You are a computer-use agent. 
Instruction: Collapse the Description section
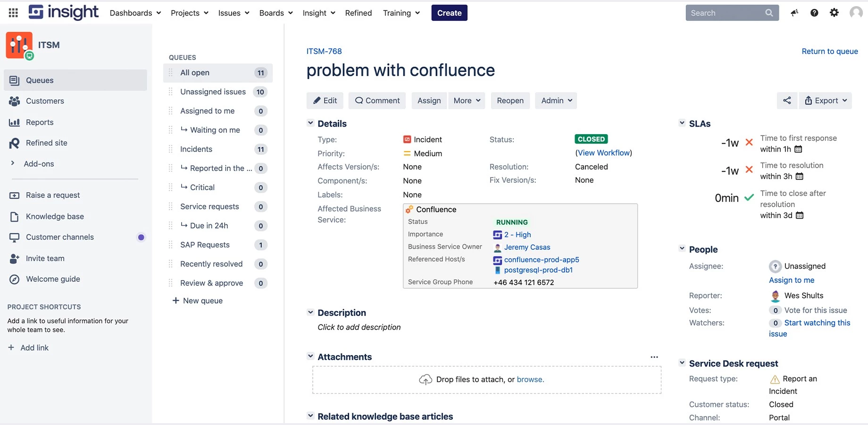click(310, 313)
